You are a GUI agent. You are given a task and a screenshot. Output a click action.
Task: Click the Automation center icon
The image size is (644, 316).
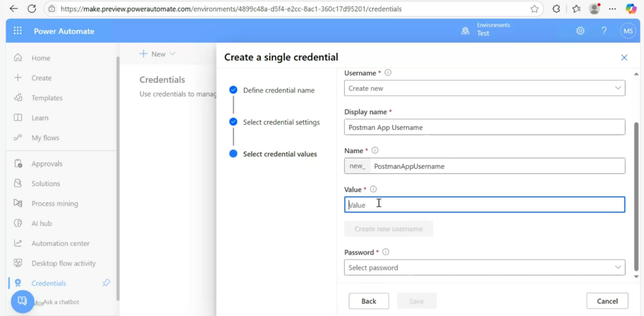[x=18, y=243]
